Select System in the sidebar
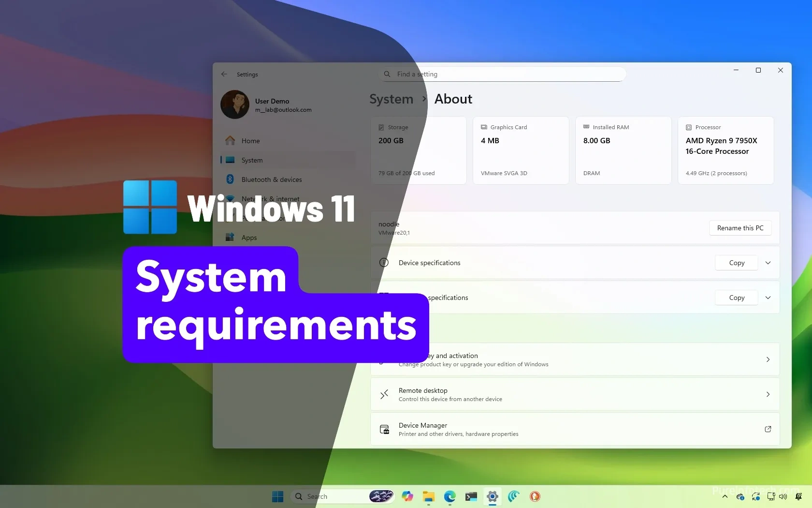This screenshot has width=812, height=508. (252, 160)
